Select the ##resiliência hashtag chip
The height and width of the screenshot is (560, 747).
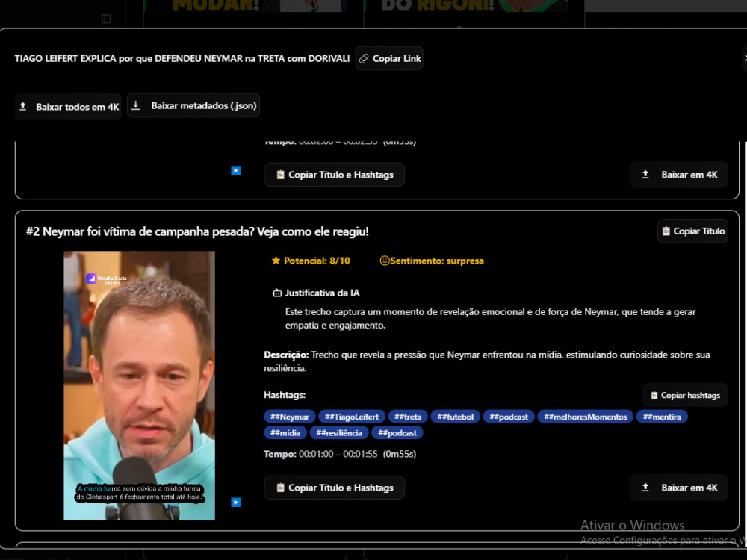(339, 433)
